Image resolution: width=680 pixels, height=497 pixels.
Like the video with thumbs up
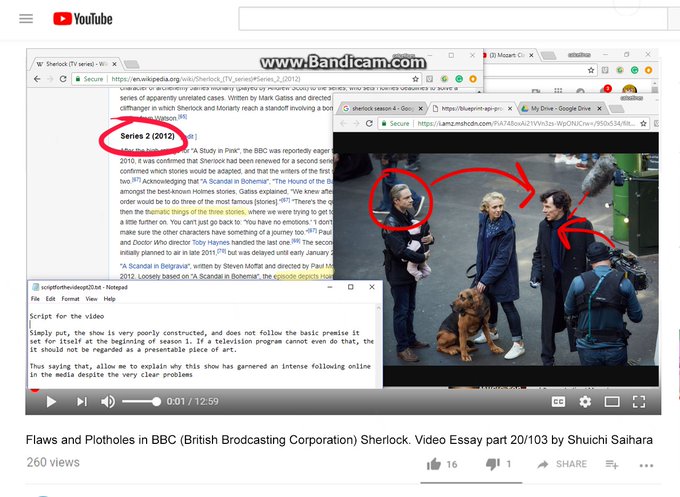pyautogui.click(x=434, y=464)
